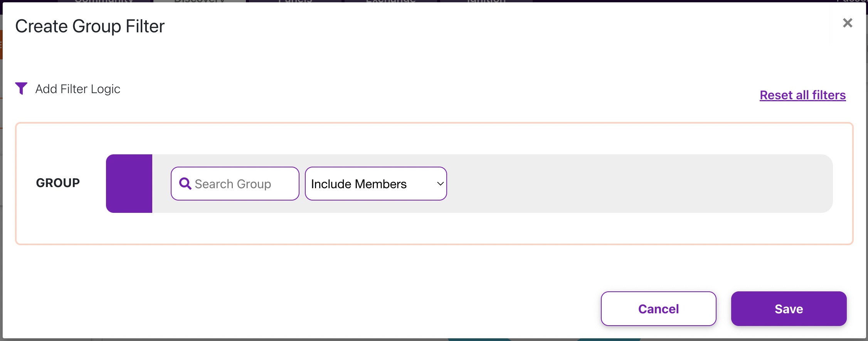Image resolution: width=868 pixels, height=341 pixels.
Task: Close the Create Group Filter dialog
Action: [848, 23]
